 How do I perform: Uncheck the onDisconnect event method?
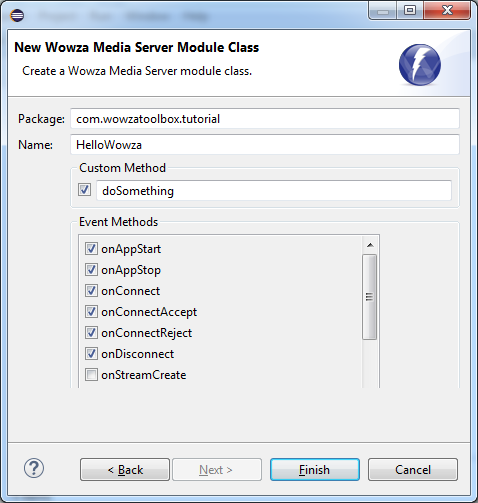(91, 354)
